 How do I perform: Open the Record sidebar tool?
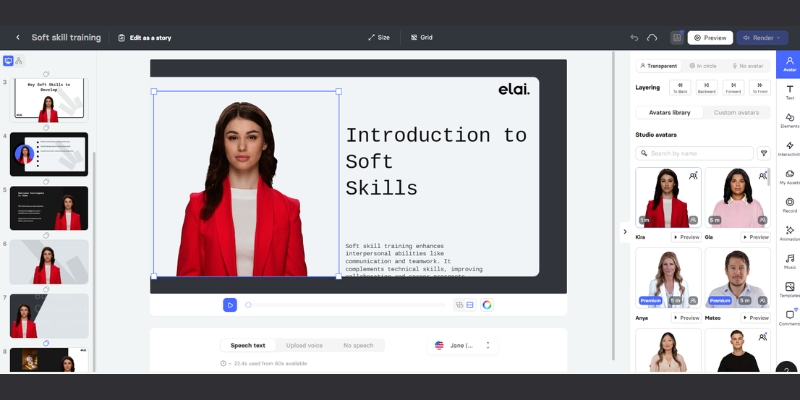789,206
